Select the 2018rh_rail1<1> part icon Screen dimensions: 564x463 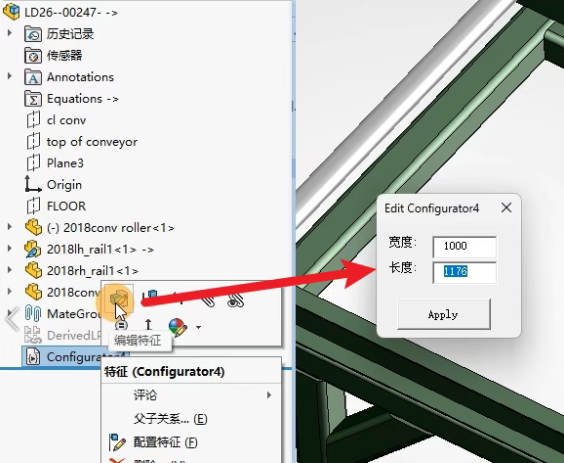[33, 271]
